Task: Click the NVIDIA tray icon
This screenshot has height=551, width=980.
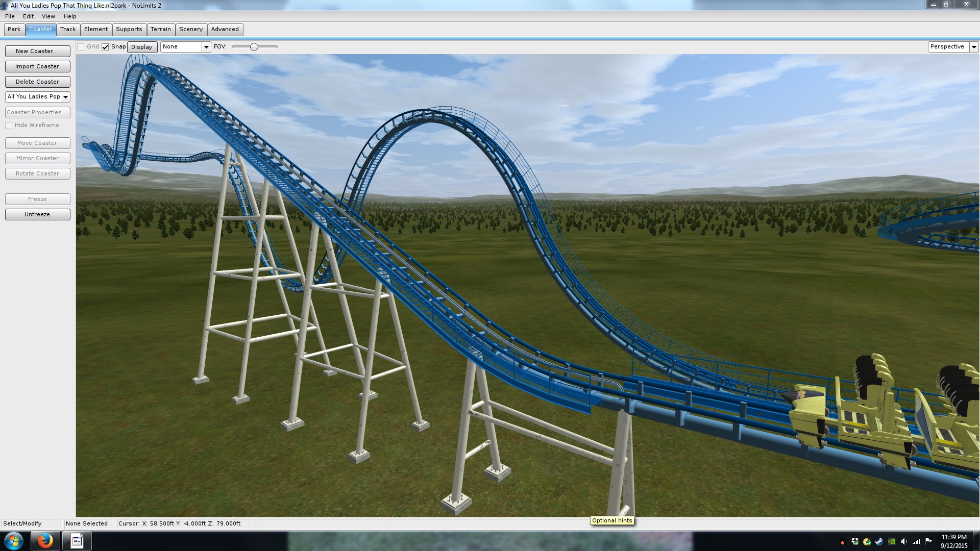Action: [x=892, y=541]
